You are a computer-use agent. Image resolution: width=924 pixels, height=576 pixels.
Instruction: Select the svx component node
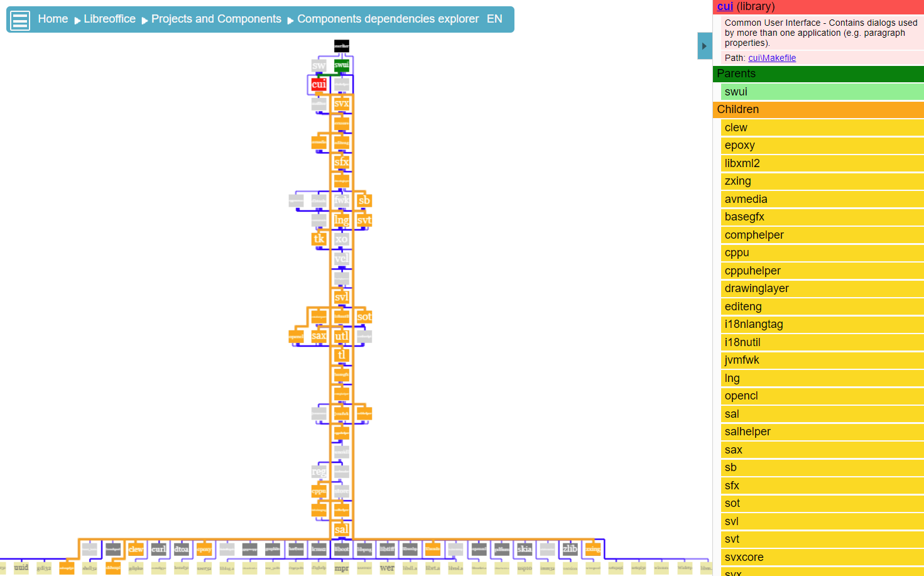click(x=341, y=104)
